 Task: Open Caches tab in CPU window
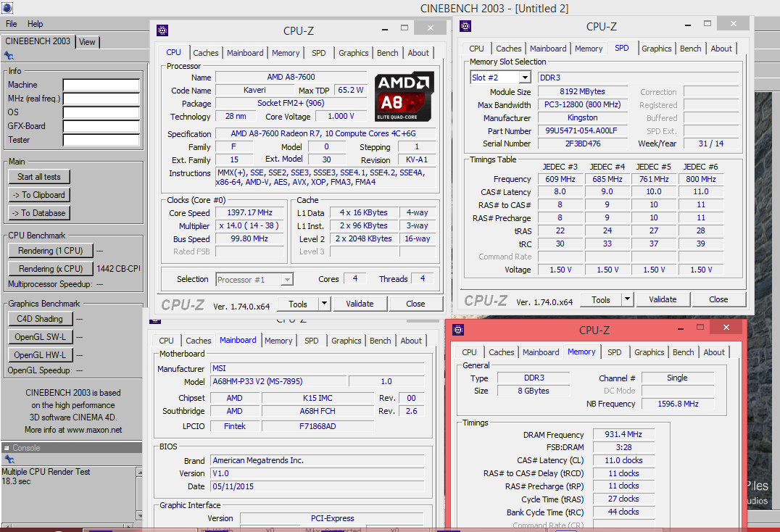205,53
